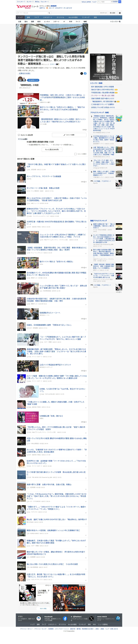Dismiss the 元トップグラドル ad row
This screenshot has height=644, width=138.
[86, 182]
